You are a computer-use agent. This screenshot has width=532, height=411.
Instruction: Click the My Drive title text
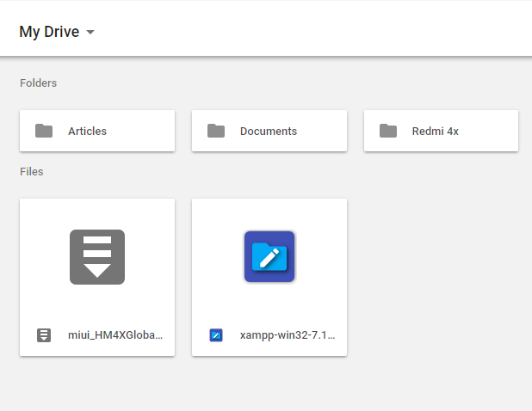pyautogui.click(x=49, y=32)
